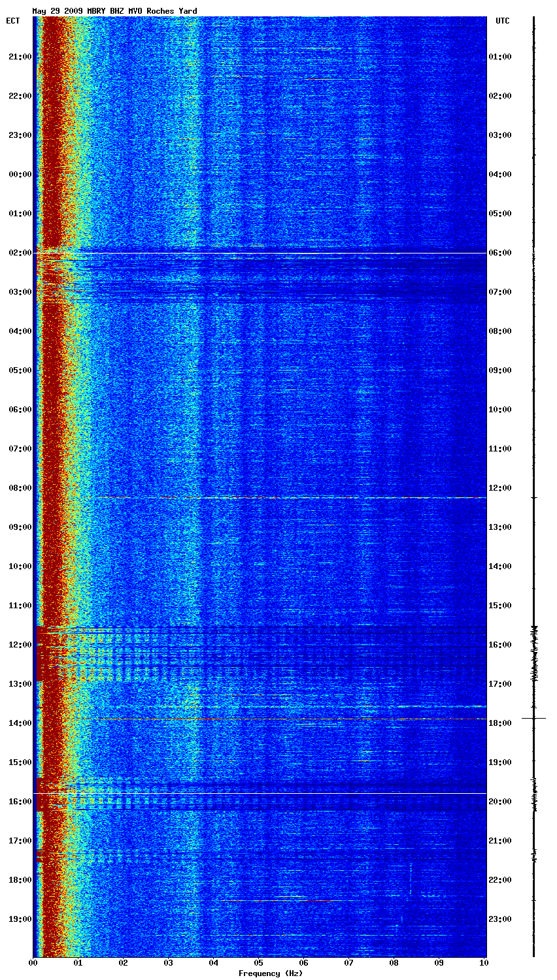The image size is (557, 980).
Task: Click the '08' frequency tick label
Action: click(394, 963)
